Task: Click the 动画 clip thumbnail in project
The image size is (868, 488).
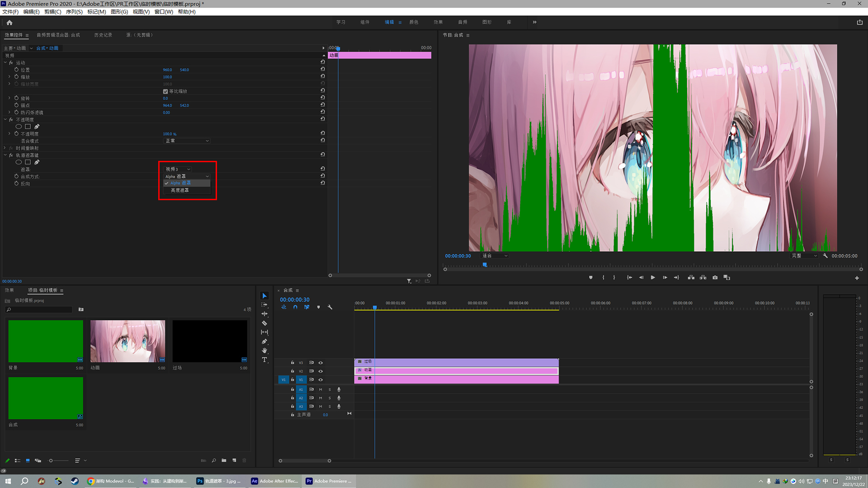Action: (x=127, y=341)
